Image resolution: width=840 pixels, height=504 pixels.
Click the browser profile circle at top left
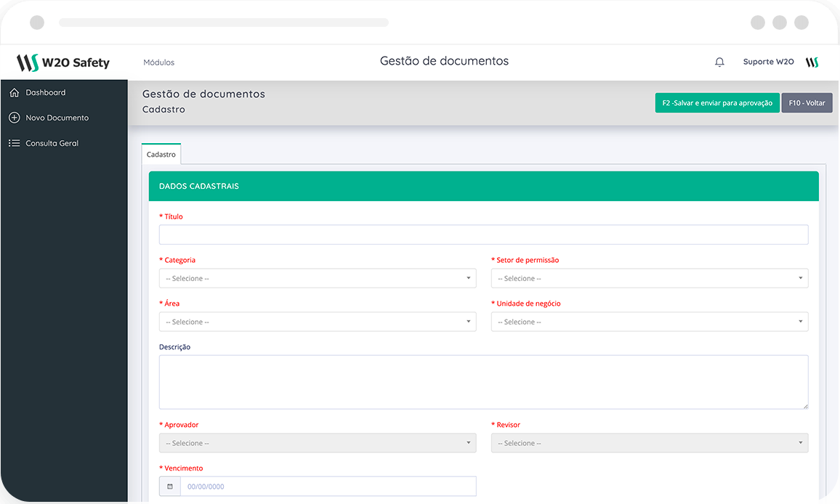tap(36, 22)
